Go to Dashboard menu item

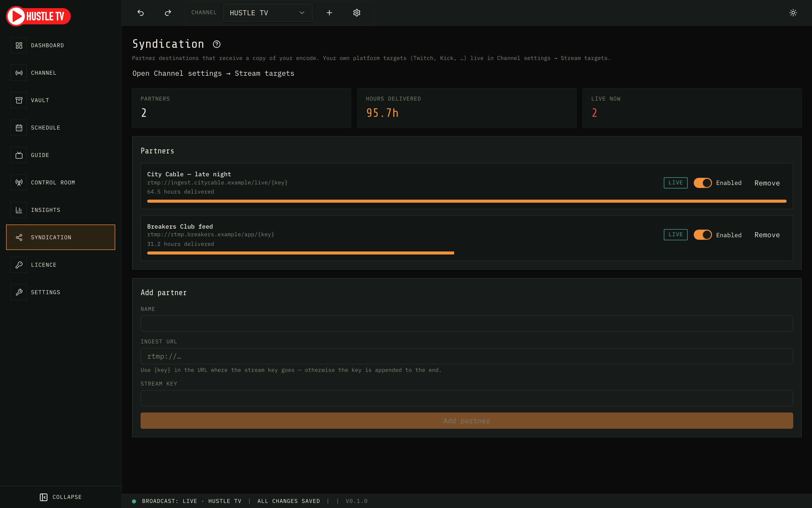click(x=60, y=45)
